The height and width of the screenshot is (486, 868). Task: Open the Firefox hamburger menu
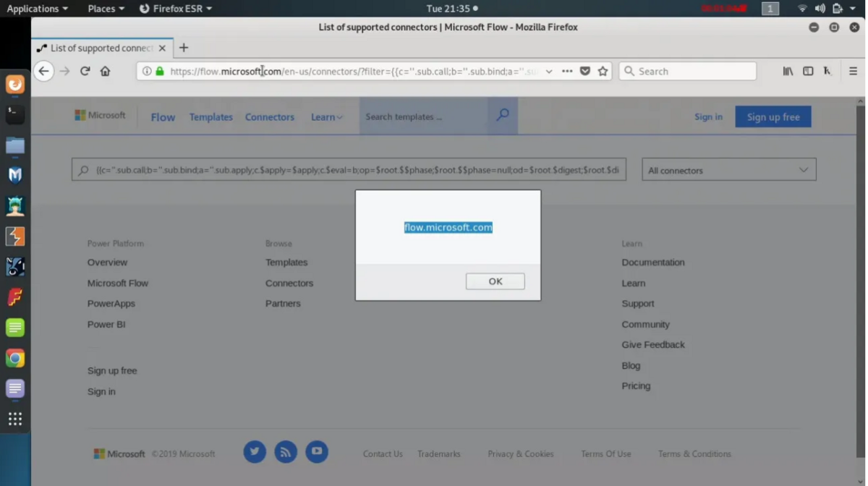click(852, 70)
